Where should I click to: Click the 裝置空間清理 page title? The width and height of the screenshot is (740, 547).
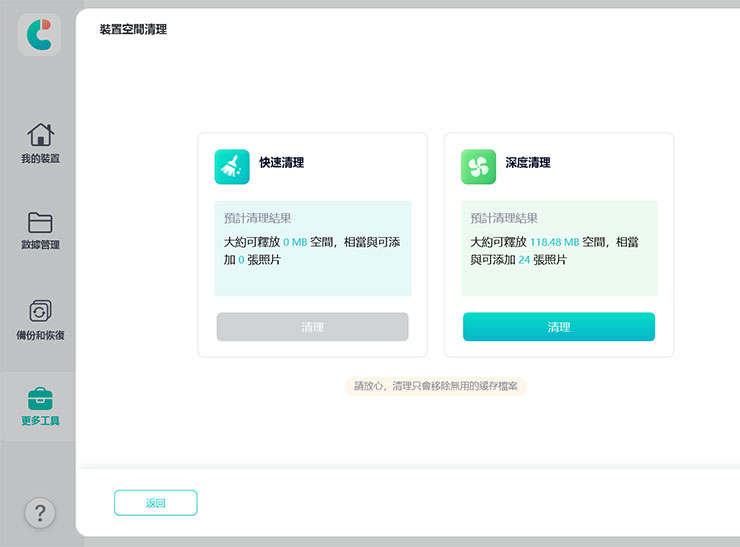pyautogui.click(x=133, y=29)
